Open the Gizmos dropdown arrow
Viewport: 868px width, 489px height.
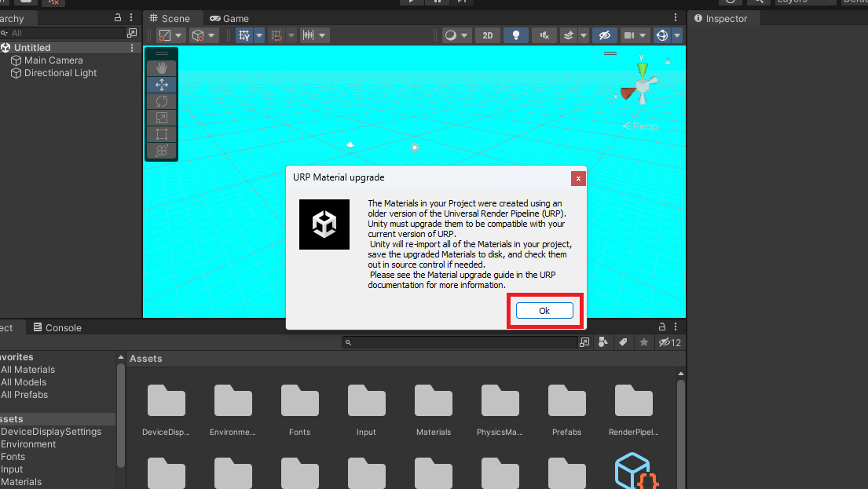click(x=677, y=35)
